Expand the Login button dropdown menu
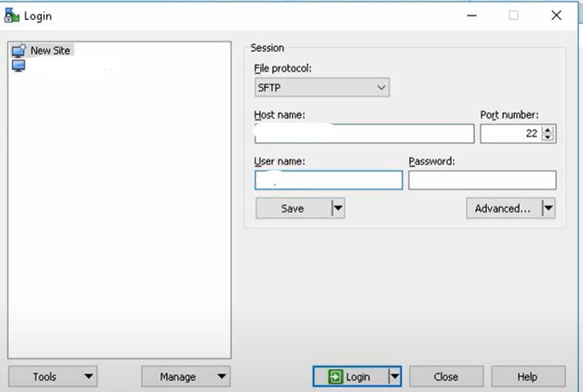Screen dimensions: 583x392 click(396, 376)
